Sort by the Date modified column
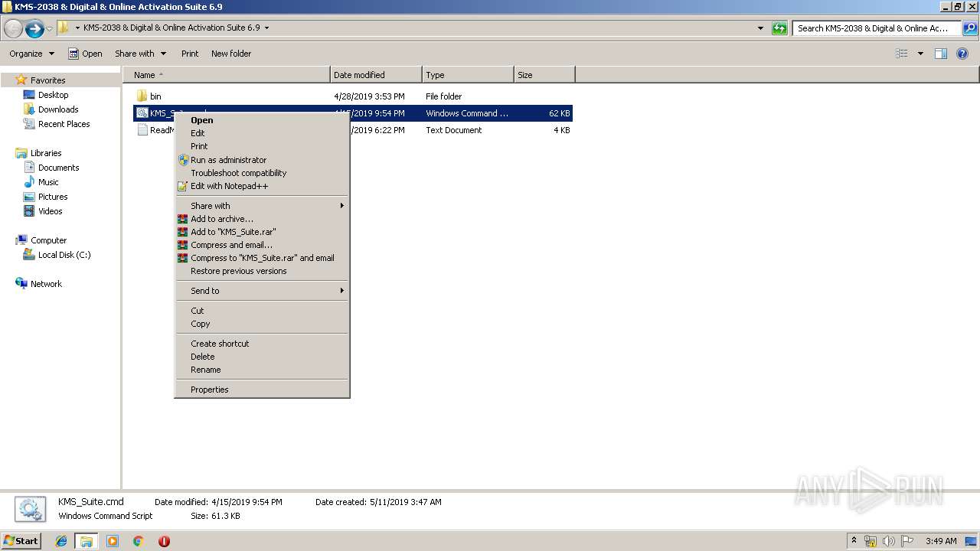Image resolution: width=980 pixels, height=551 pixels. 376,75
